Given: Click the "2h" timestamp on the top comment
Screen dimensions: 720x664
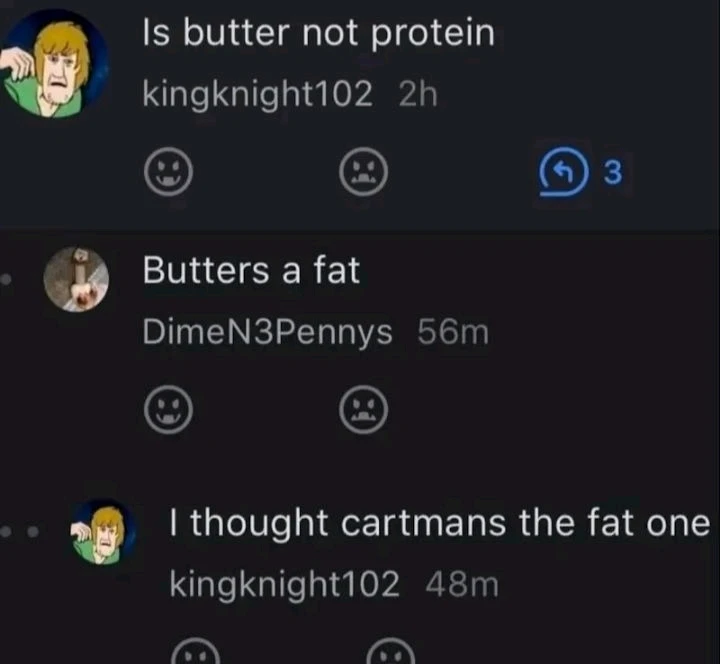Looking at the screenshot, I should click(418, 95).
